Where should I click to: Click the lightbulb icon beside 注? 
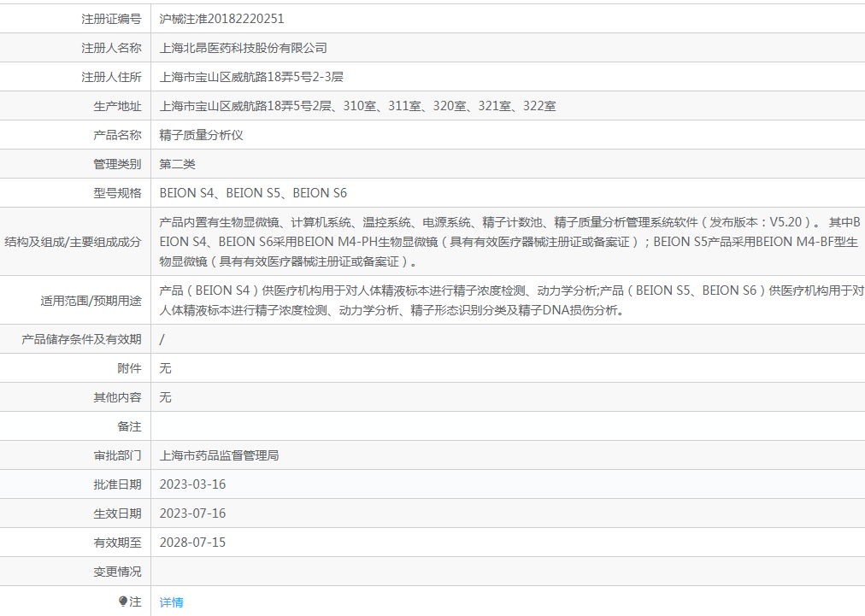pyautogui.click(x=123, y=601)
